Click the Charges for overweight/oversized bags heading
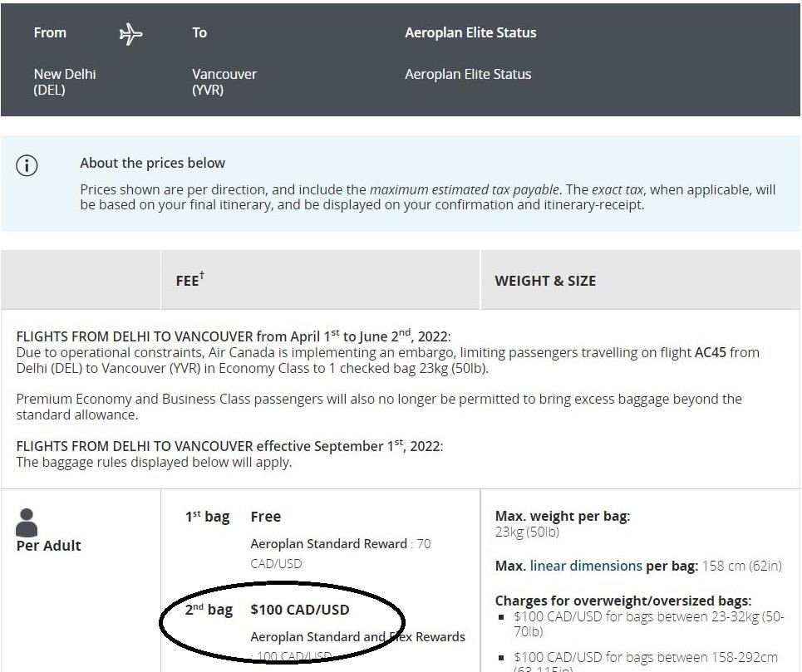 (622, 601)
